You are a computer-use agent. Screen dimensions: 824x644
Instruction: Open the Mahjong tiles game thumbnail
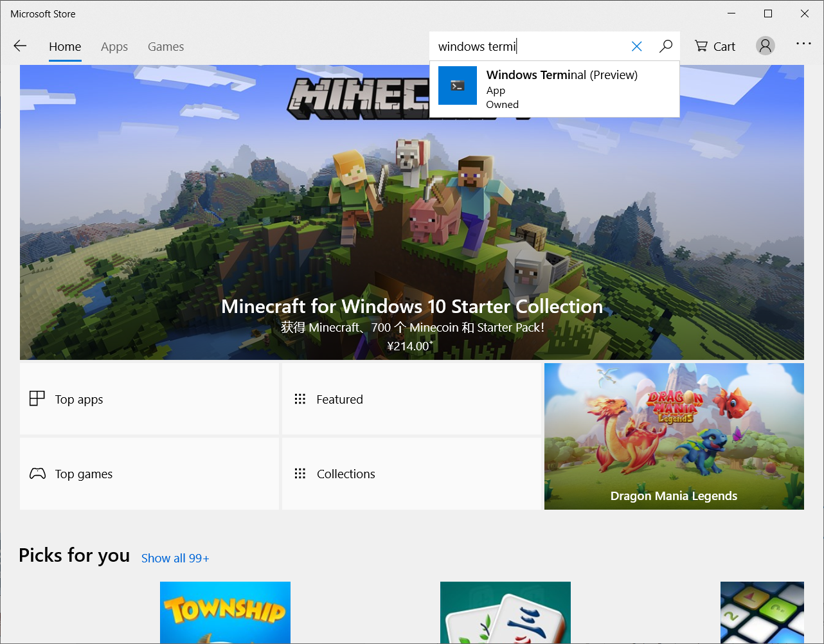pyautogui.click(x=505, y=613)
